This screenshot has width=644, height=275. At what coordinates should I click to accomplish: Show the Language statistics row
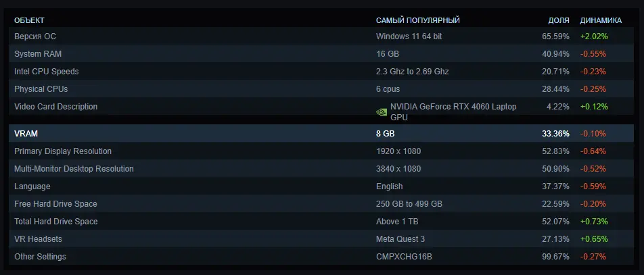(x=32, y=186)
